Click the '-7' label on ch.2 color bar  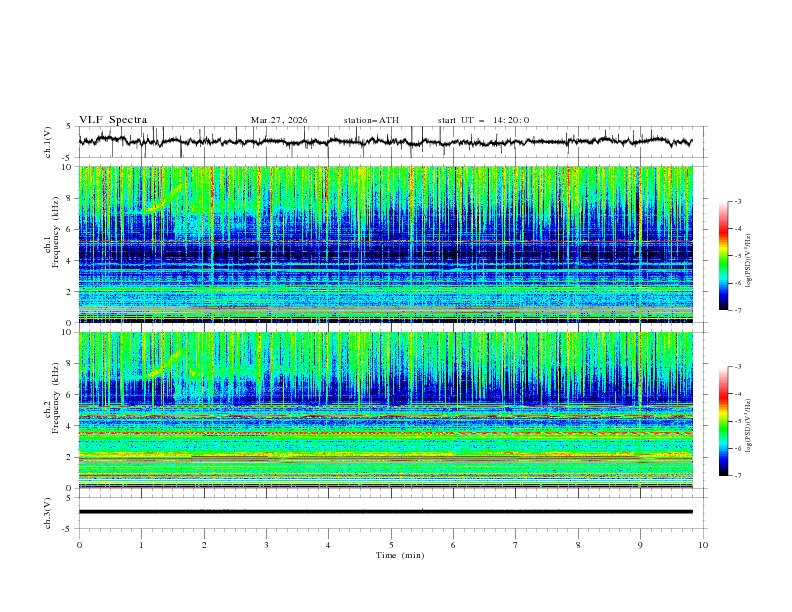(737, 475)
